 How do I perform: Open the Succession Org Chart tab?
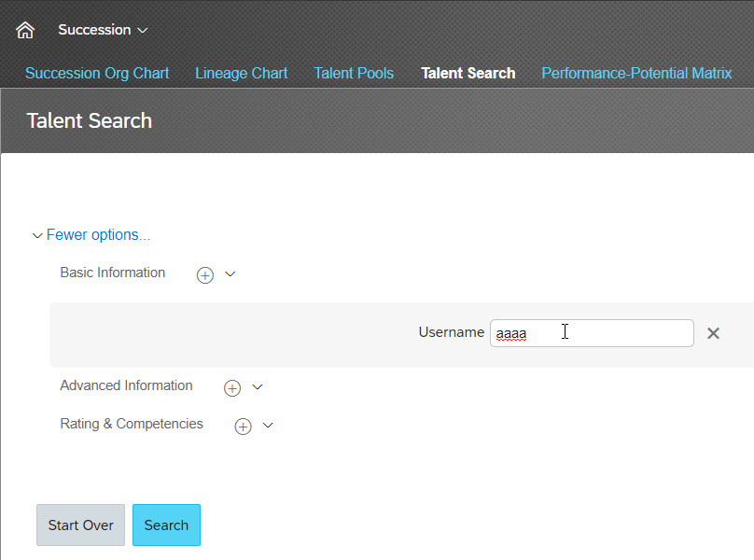[x=97, y=73]
